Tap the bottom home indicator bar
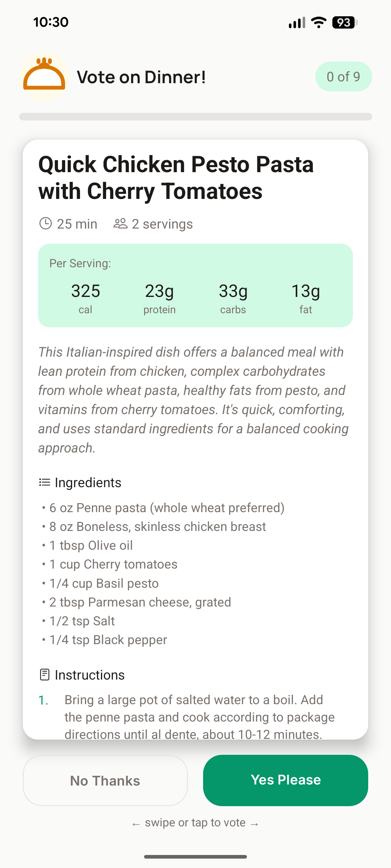This screenshot has height=868, width=391. [x=195, y=856]
